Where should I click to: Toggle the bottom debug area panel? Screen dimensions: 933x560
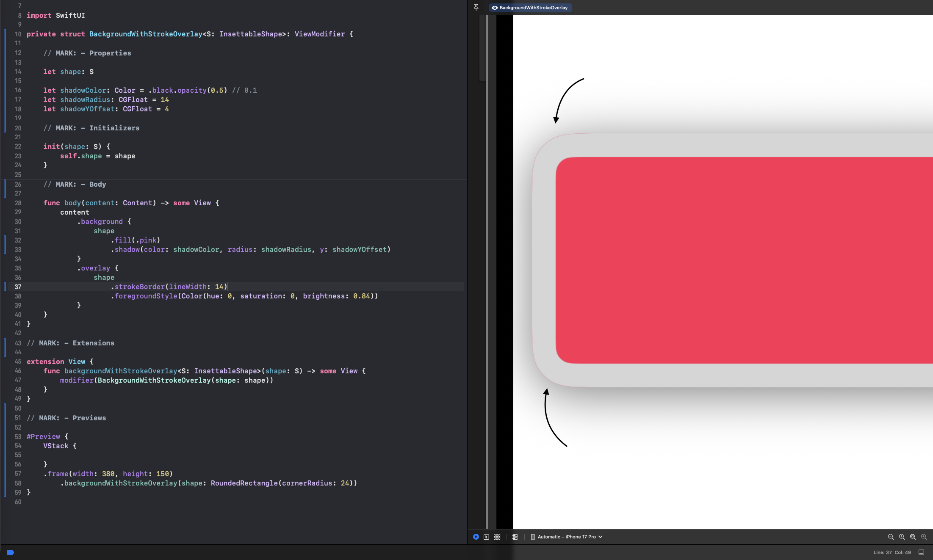pos(921,552)
